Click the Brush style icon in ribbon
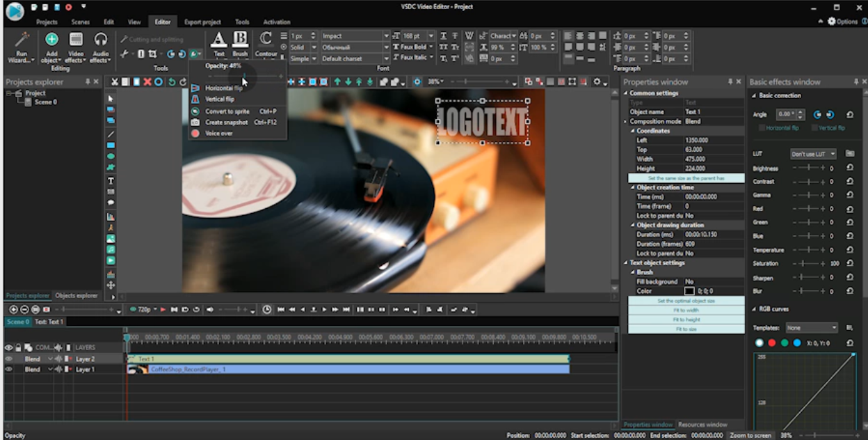The height and width of the screenshot is (440, 868). (240, 40)
